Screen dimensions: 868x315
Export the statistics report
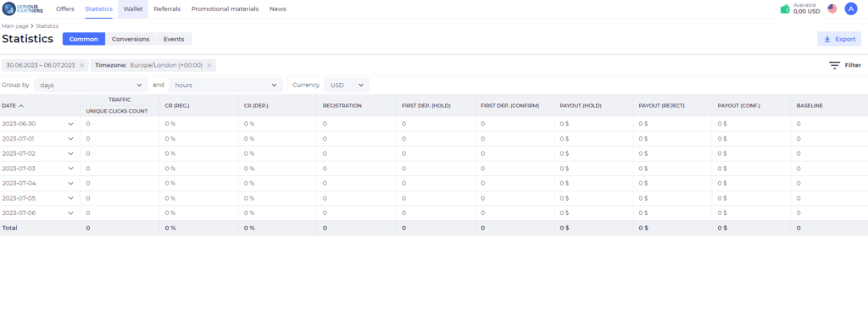(839, 39)
